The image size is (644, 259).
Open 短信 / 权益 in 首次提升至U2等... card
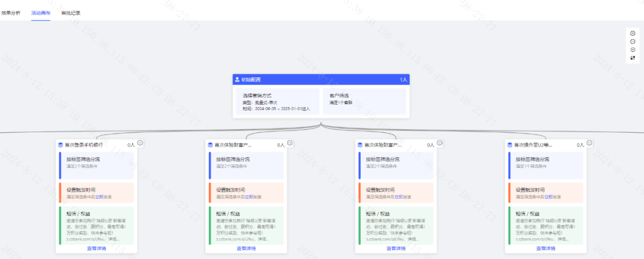pos(546,226)
